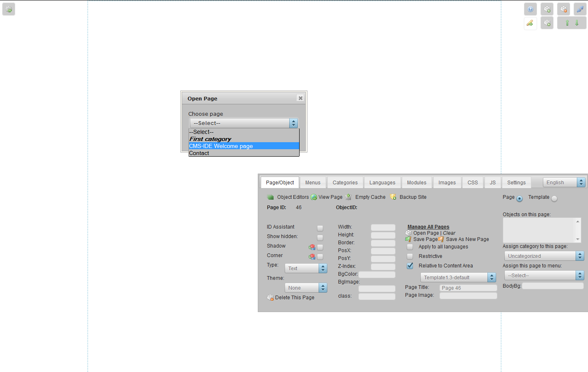Click the Empty Cache icon

coord(348,197)
